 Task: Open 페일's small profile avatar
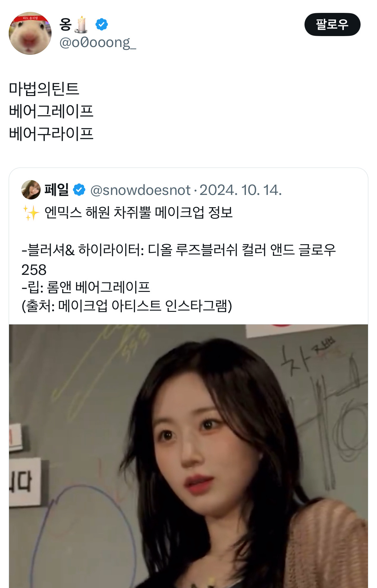pos(31,190)
